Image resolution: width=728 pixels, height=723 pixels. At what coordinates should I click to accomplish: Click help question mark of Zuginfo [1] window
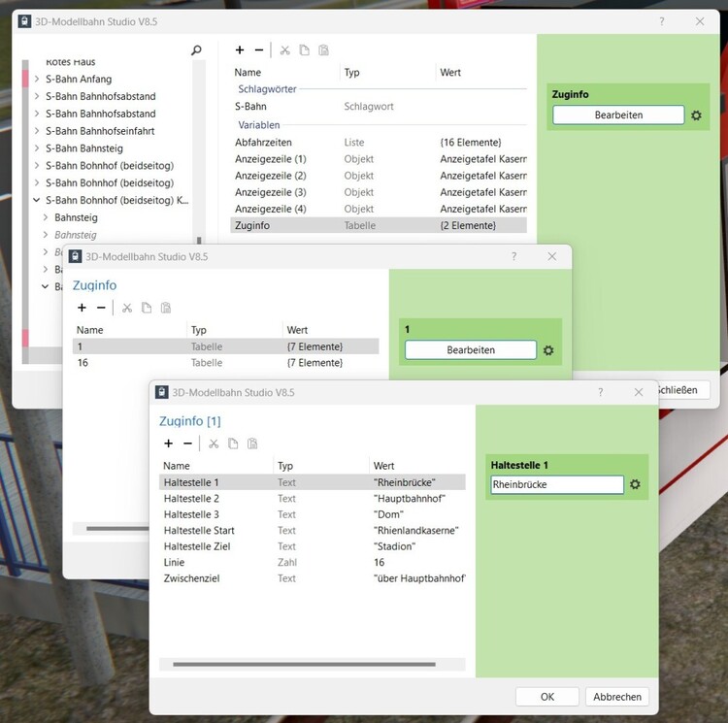click(x=601, y=393)
